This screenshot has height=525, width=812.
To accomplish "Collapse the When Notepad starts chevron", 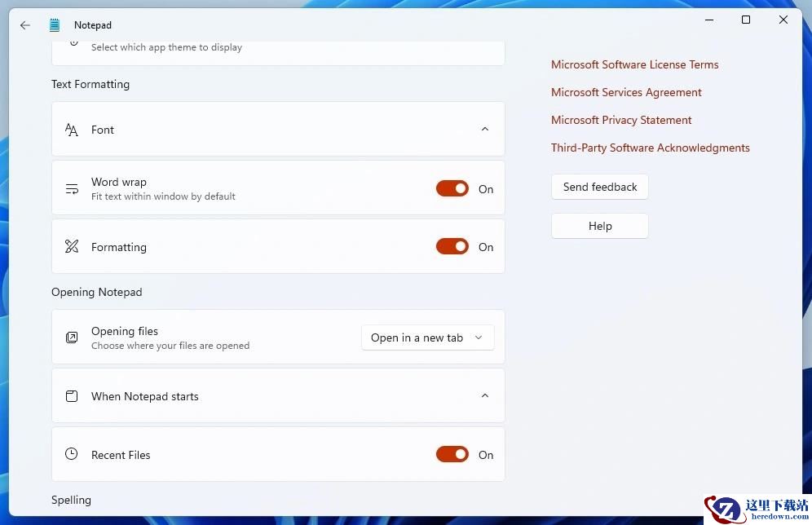I will pos(485,395).
